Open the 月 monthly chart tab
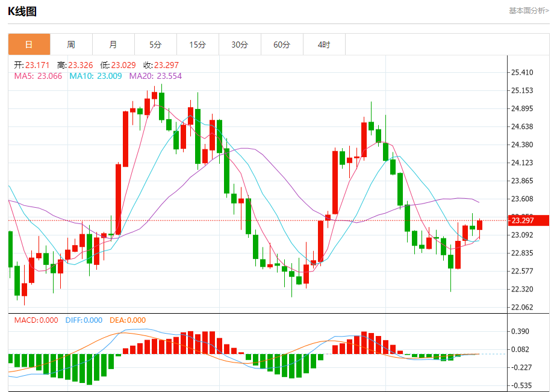The height and width of the screenshot is (392, 557). point(113,45)
